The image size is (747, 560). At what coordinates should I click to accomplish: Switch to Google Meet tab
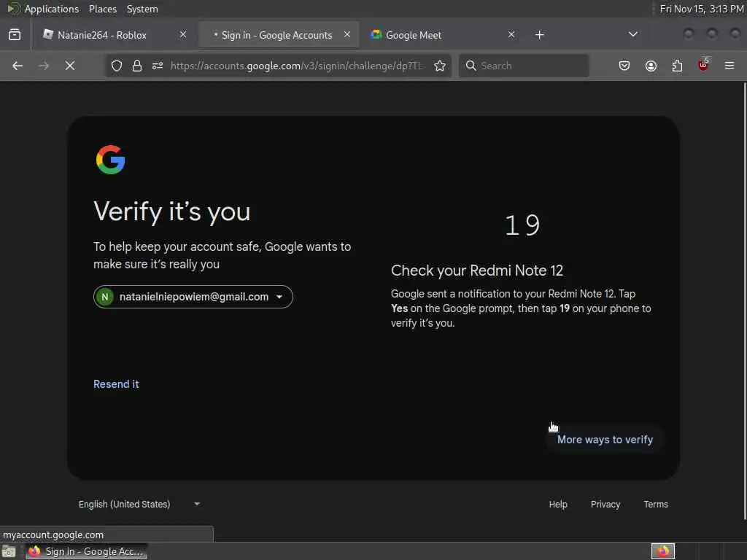(x=443, y=35)
